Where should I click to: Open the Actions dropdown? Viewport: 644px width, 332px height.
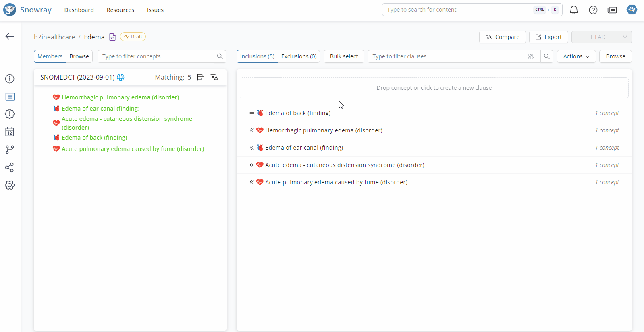pyautogui.click(x=576, y=56)
